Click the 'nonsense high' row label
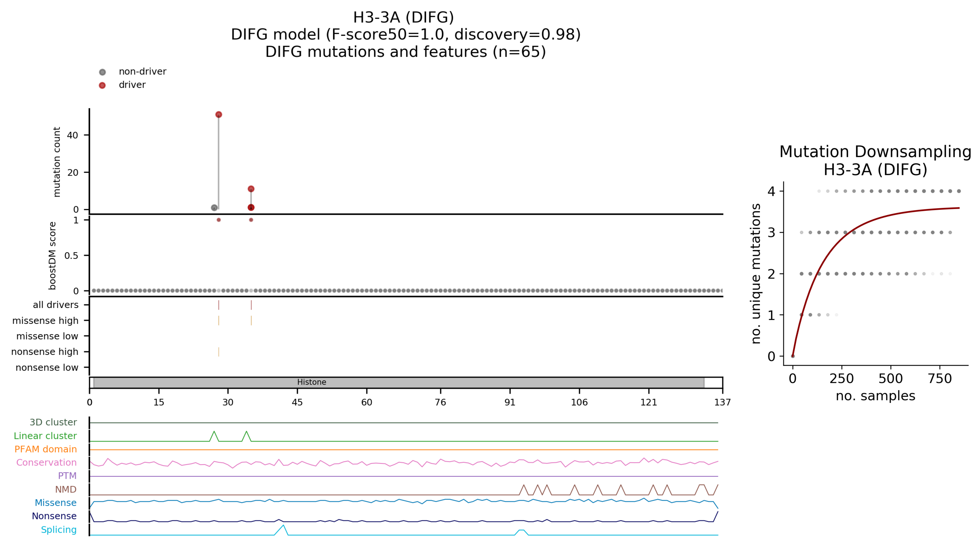The image size is (980, 548). [44, 352]
